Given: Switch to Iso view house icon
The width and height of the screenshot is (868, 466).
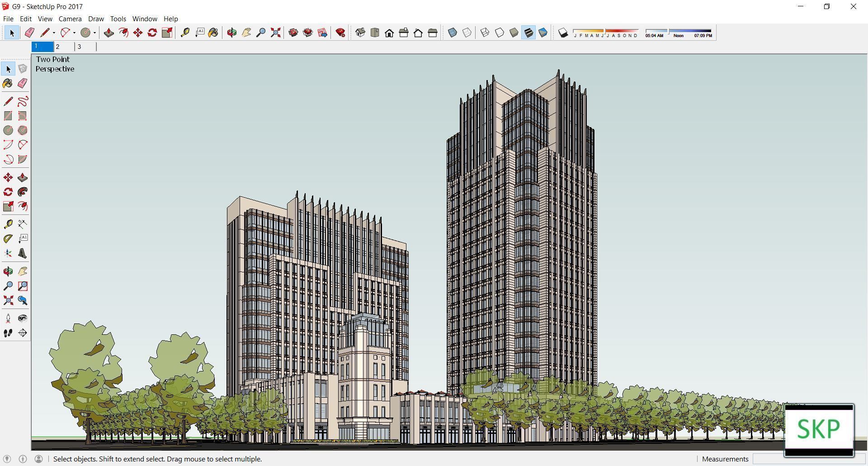Looking at the screenshot, I should (360, 33).
